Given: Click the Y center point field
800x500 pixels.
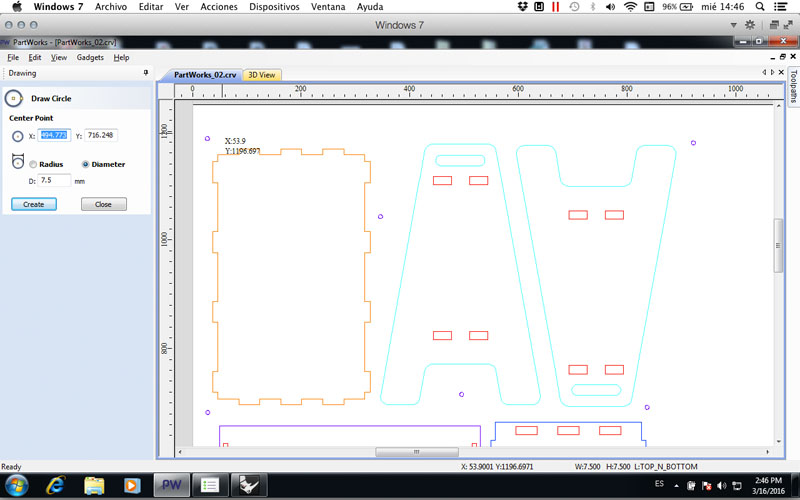Looking at the screenshot, I should click(x=101, y=135).
